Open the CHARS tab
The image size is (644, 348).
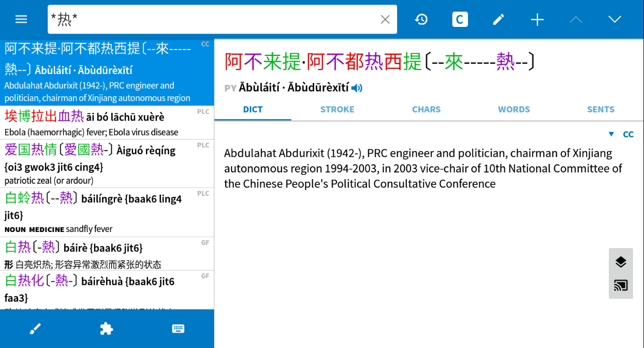click(x=426, y=109)
